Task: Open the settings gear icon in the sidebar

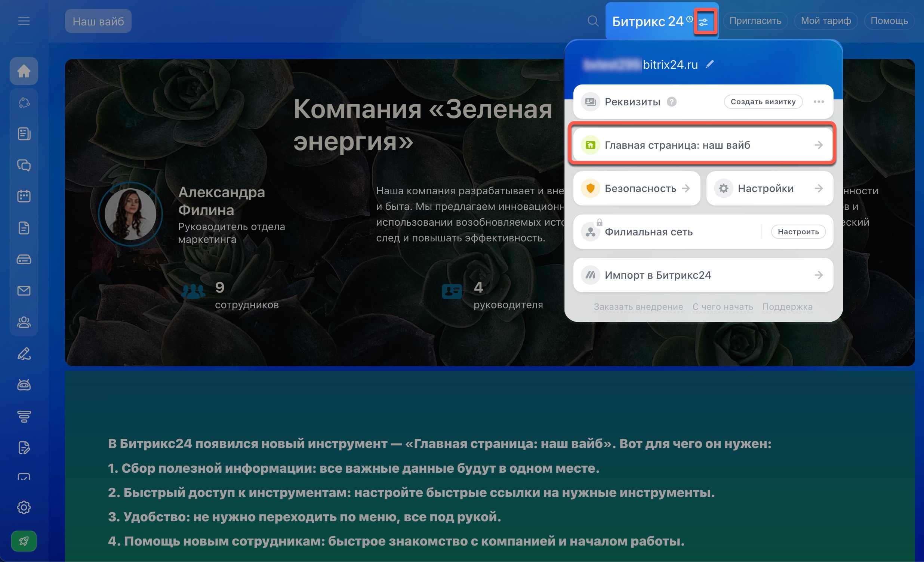Action: [24, 507]
